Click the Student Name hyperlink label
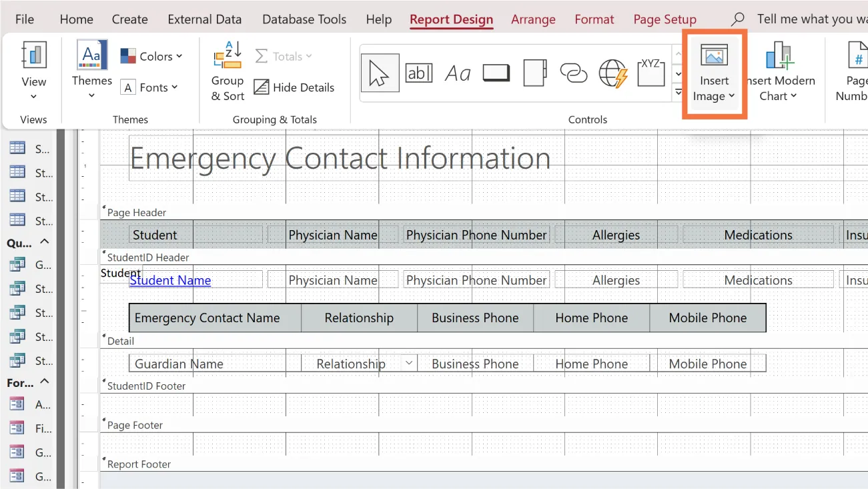Viewport: 868px width, 489px height. (x=169, y=280)
